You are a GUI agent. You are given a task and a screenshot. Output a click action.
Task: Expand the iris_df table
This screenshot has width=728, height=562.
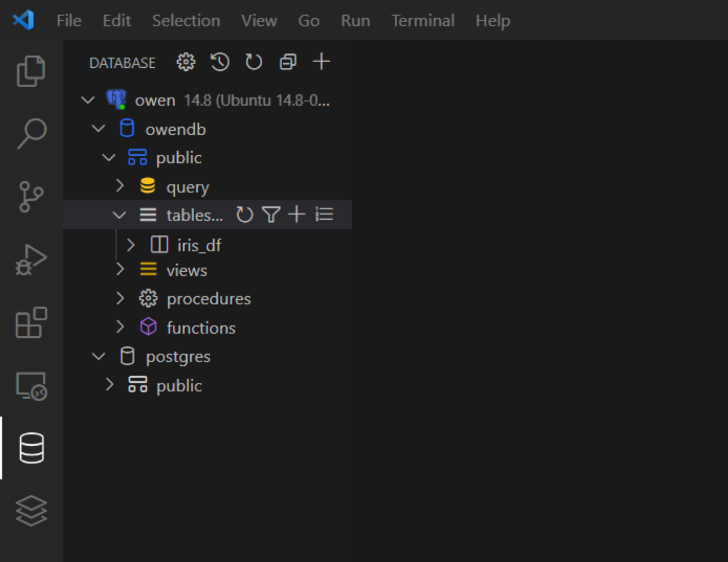click(131, 245)
